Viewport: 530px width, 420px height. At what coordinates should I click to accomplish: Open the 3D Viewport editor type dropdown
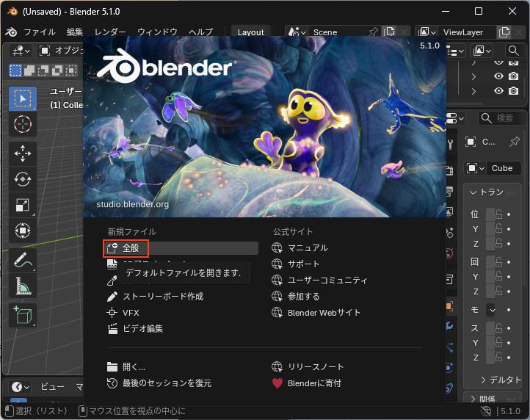[x=21, y=51]
